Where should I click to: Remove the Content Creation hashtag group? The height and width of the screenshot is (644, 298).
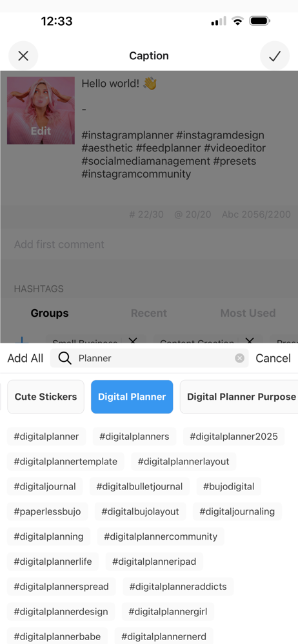pos(250,341)
